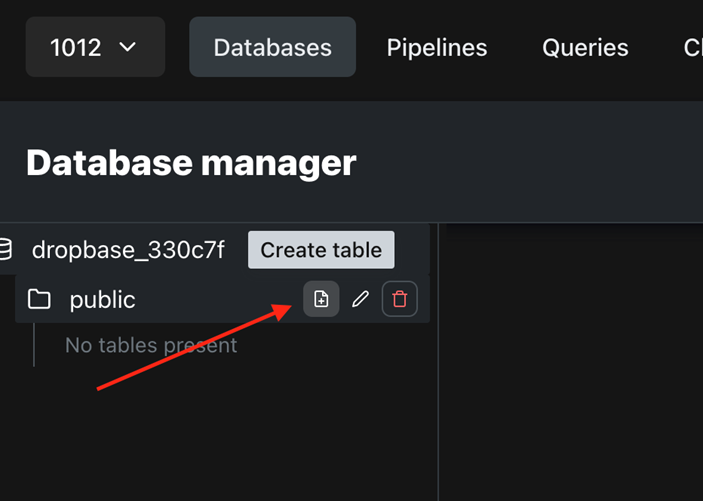Viewport: 703px width, 501px height.
Task: Click the database cylinder icon
Action: [x=6, y=249]
